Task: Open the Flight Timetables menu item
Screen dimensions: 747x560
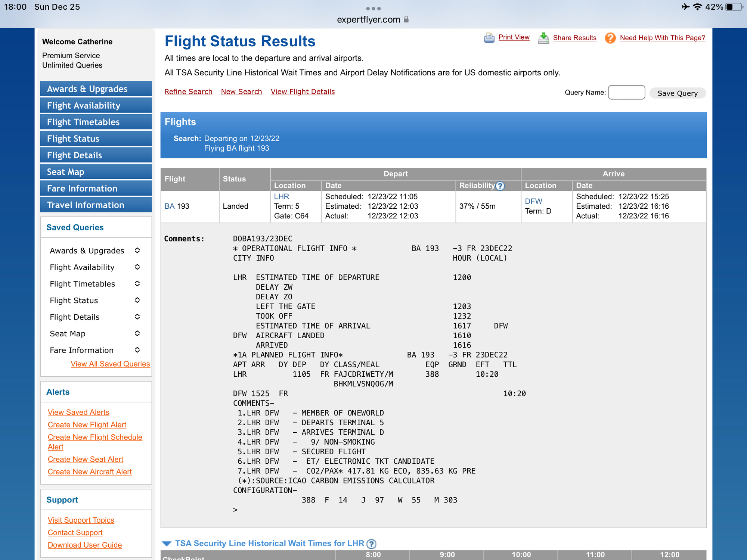Action: [96, 122]
